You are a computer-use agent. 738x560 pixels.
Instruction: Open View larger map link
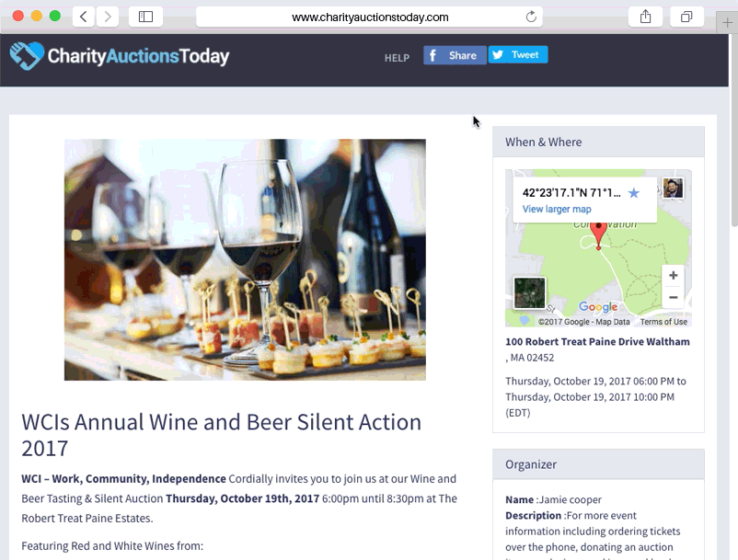[557, 210]
